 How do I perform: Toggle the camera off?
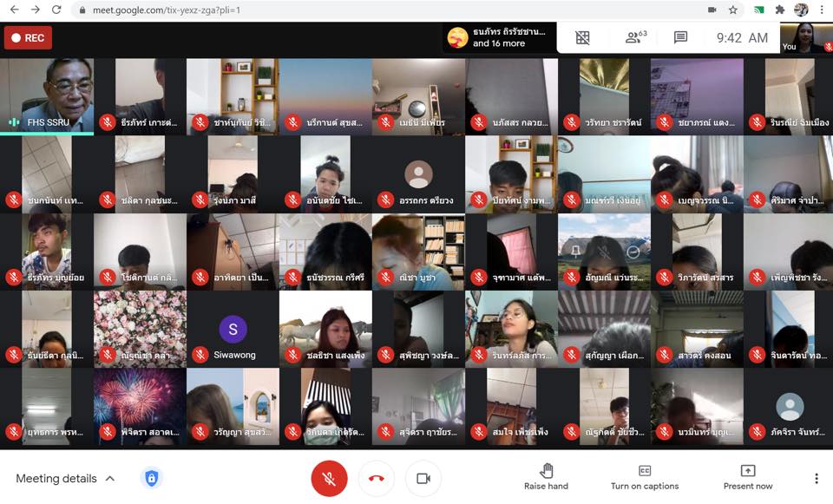pos(423,478)
